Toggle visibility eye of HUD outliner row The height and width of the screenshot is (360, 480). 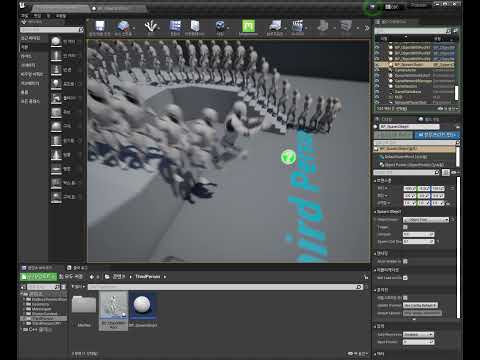[377, 97]
